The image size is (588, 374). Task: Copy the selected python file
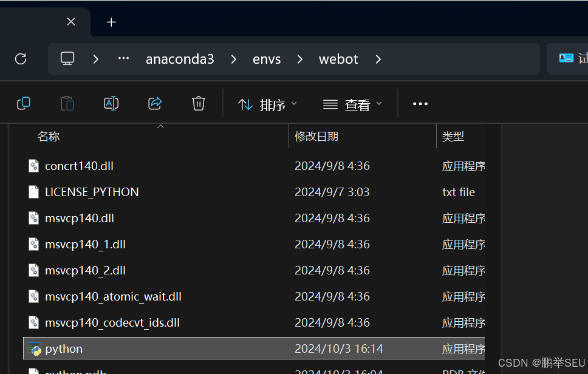(23, 103)
